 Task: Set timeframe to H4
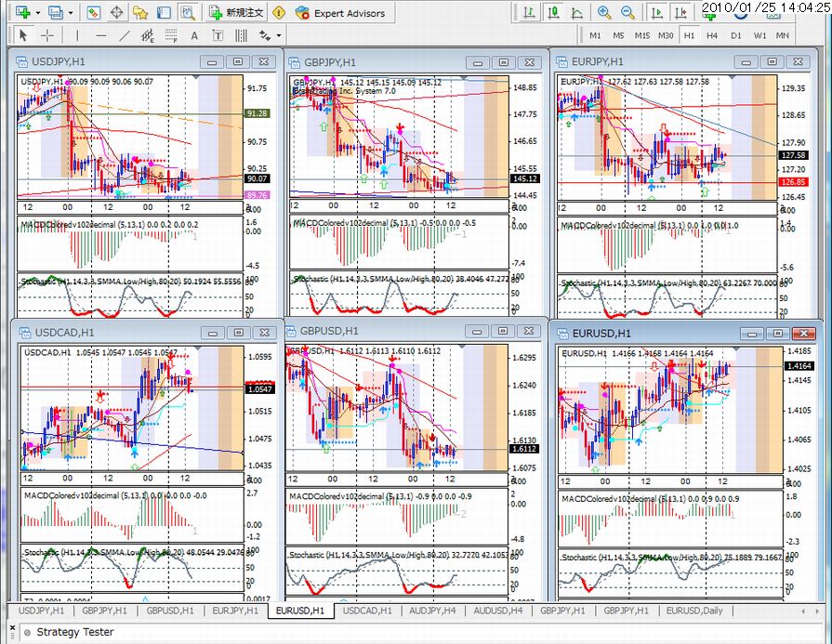[712, 35]
